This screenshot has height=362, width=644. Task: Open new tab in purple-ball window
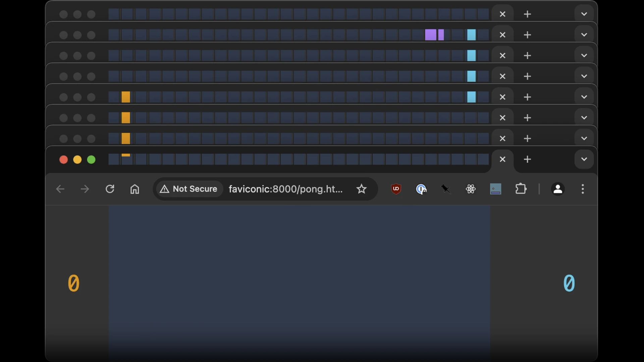[527, 35]
